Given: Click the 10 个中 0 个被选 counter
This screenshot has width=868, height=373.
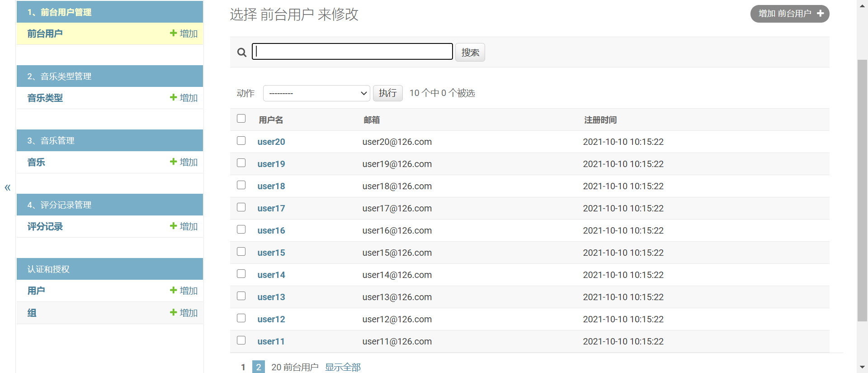Looking at the screenshot, I should click(442, 93).
